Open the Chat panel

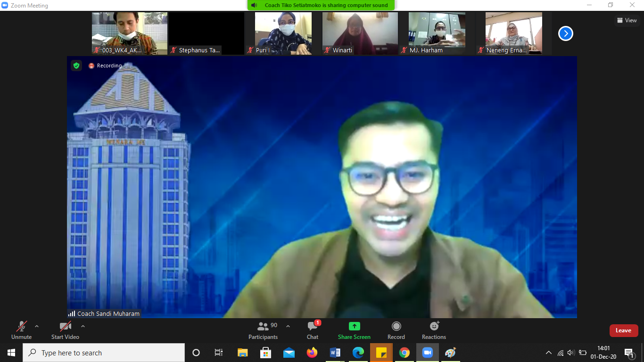pos(312,330)
